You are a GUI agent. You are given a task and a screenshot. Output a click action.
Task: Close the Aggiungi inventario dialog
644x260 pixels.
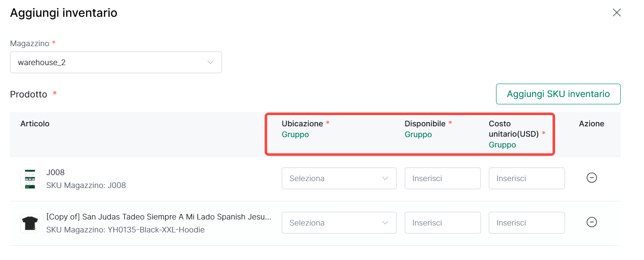point(616,13)
